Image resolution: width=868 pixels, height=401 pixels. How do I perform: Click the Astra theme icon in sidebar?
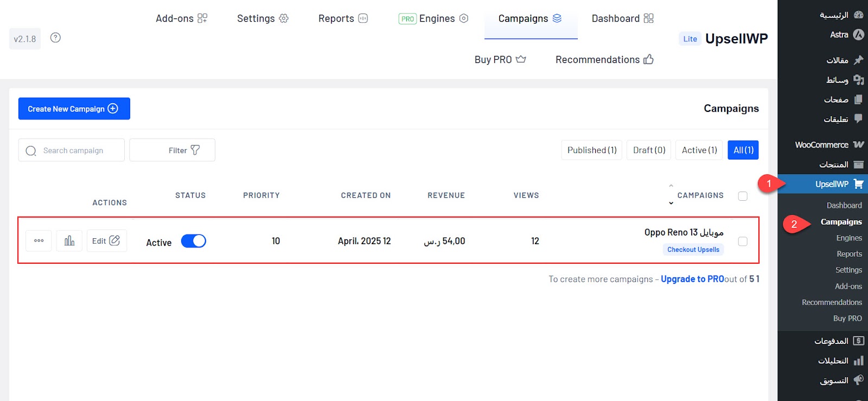[858, 35]
